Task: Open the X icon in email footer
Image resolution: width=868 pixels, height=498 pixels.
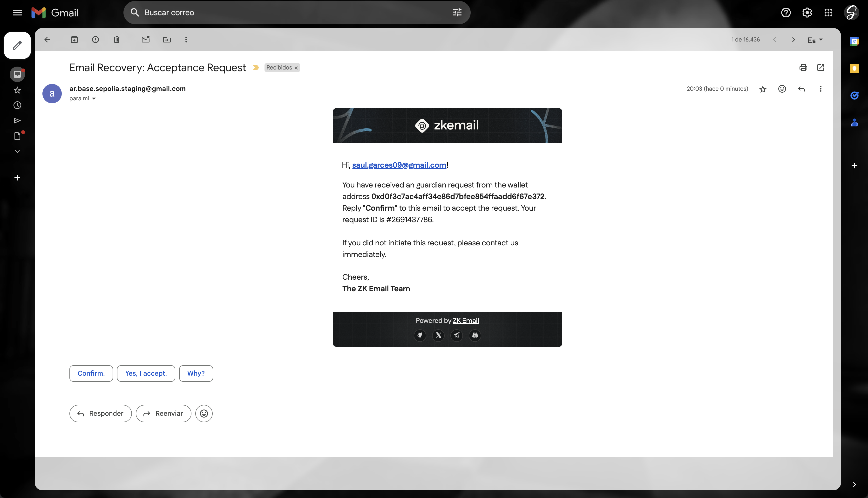Action: coord(438,335)
